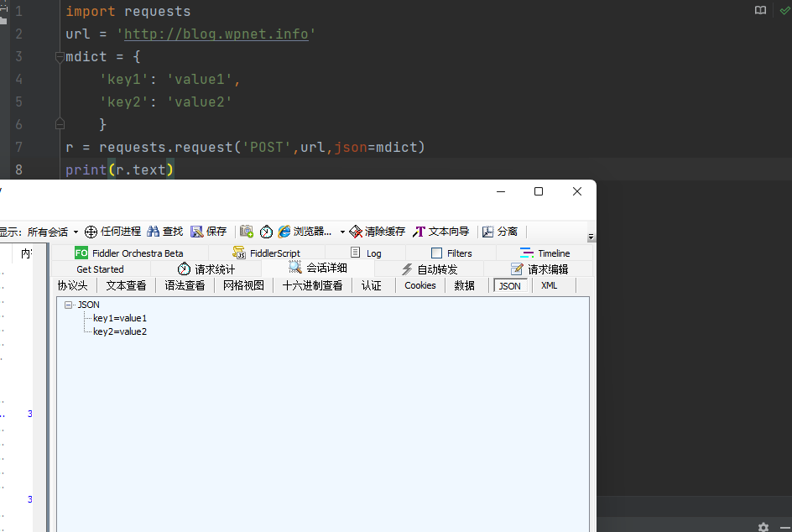Collapse the JSON root tree node
The image size is (792, 532).
[68, 305]
